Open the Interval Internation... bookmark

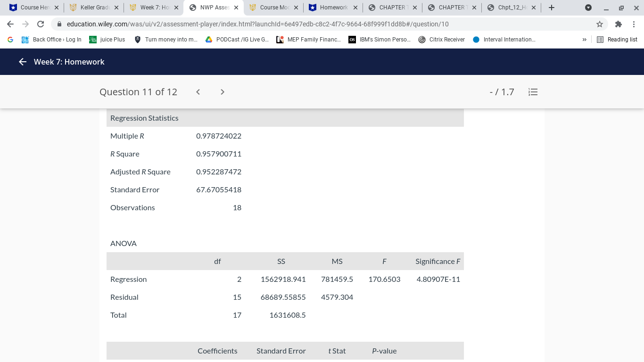tap(504, 40)
